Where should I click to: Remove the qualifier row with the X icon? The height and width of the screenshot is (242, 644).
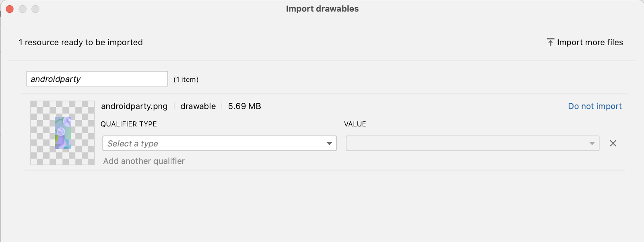(613, 143)
